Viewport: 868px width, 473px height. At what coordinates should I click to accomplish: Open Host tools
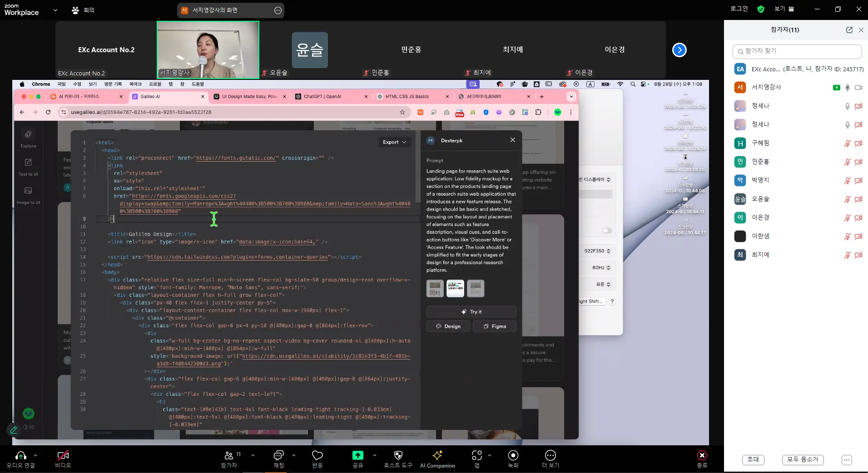click(398, 459)
